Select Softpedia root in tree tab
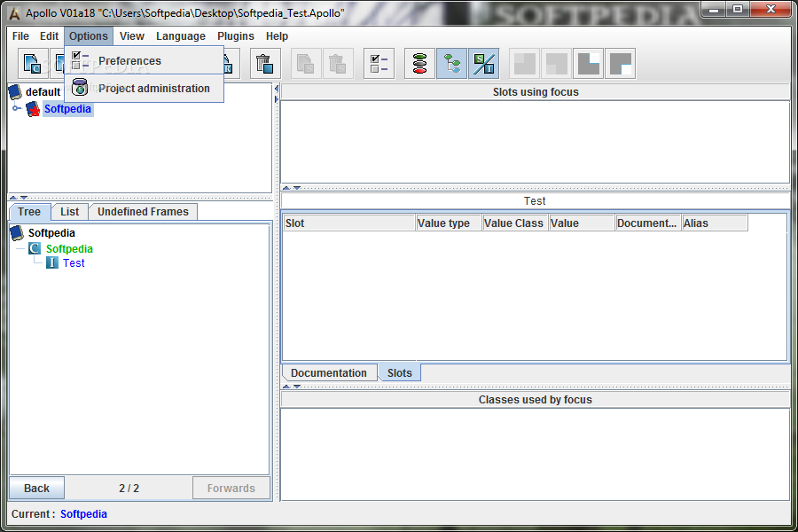Image resolution: width=798 pixels, height=532 pixels. pos(51,232)
